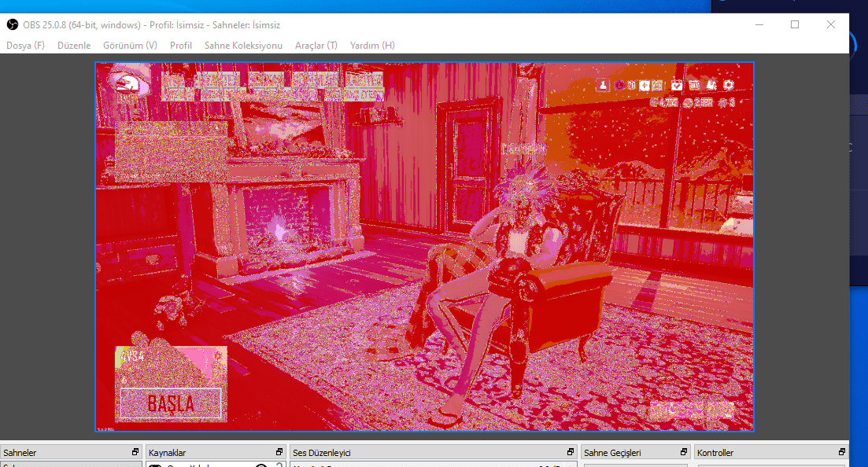
Task: Pop out the Kontroller dock panel
Action: (x=842, y=452)
